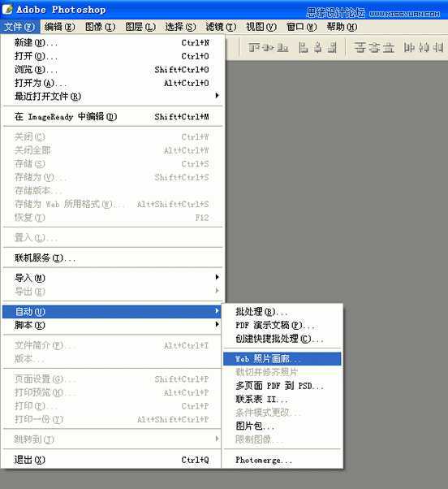Open the 视图(V) menu
The width and height of the screenshot is (448, 489).
261,27
